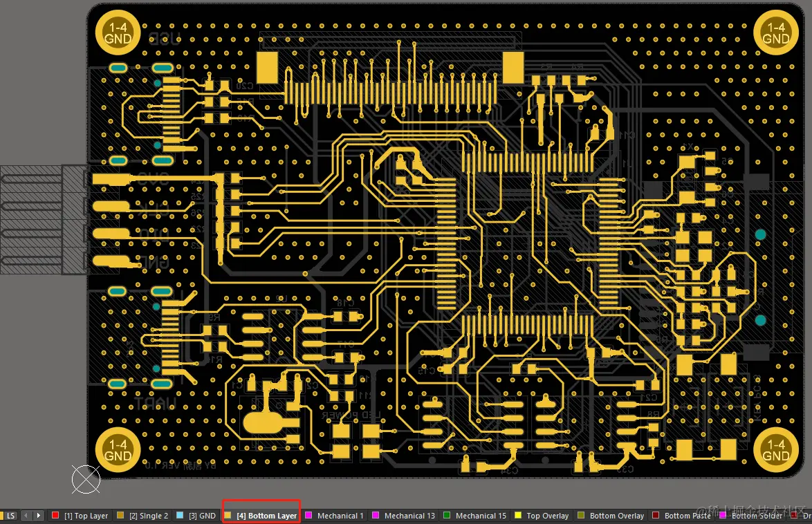
Task: Click the scroll layer tabs left arrow
Action: point(26,516)
